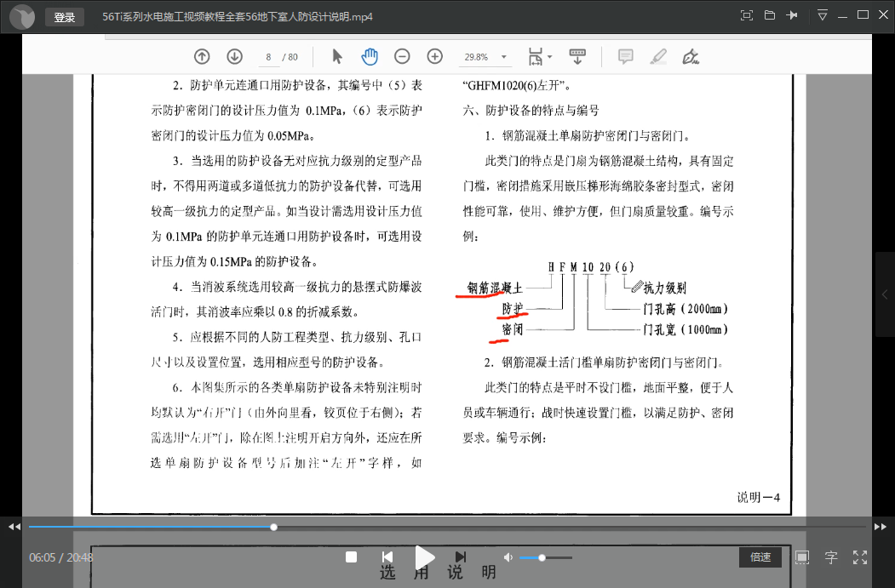Adjust the volume slider
The width and height of the screenshot is (895, 588).
pos(546,557)
